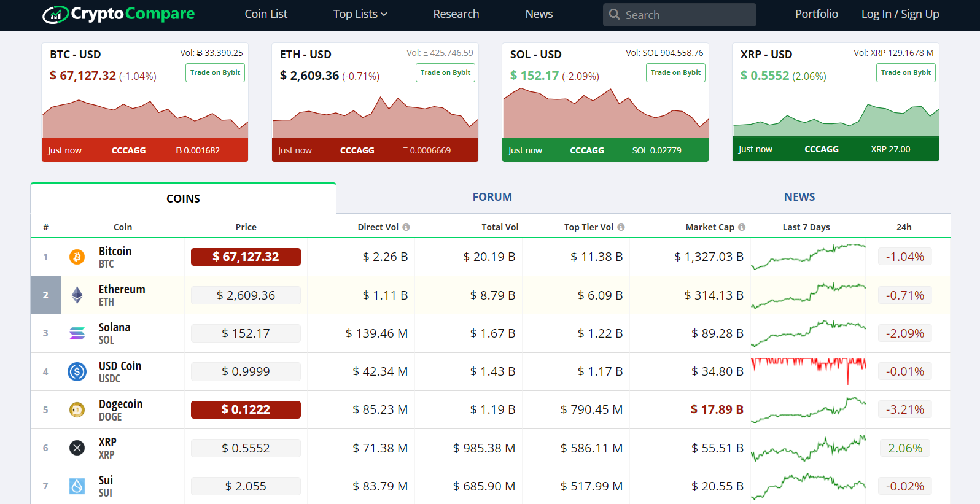Click the Direct Vol info icon
Image resolution: width=980 pixels, height=504 pixels.
tap(406, 227)
